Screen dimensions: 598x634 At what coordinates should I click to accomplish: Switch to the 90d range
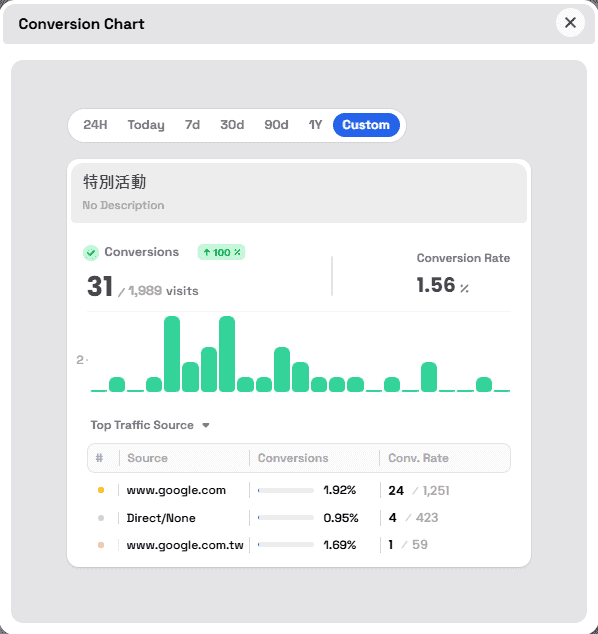(276, 125)
